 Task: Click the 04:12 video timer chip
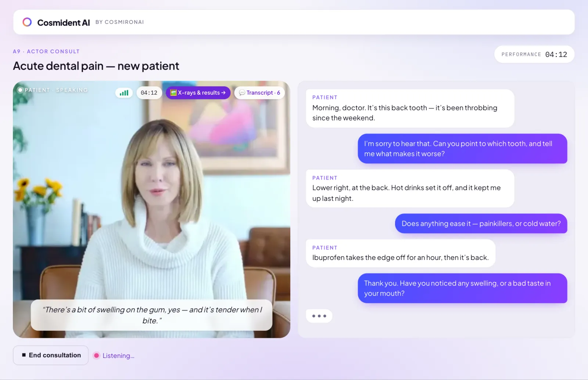point(149,93)
